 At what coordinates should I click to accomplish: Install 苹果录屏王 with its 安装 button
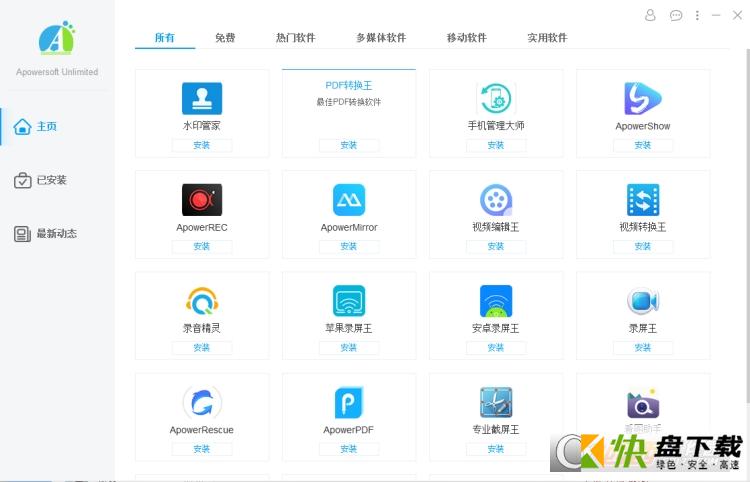click(x=349, y=348)
